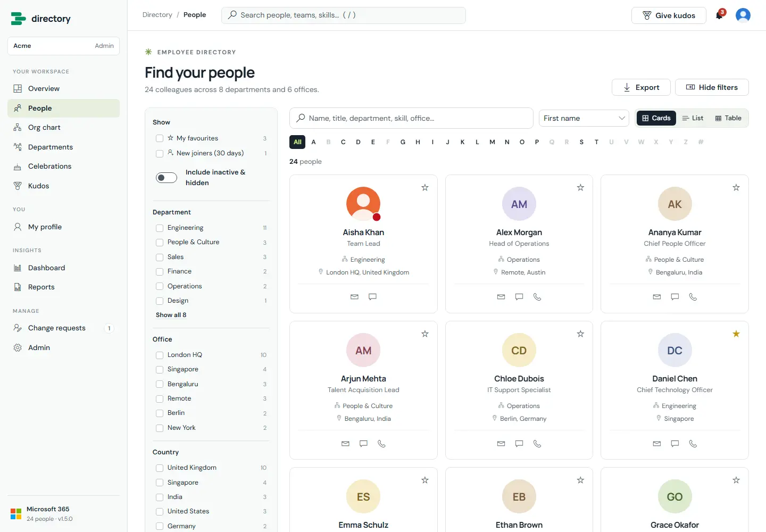Call Ananya Kumar via phone icon
This screenshot has height=532, width=766.
(693, 297)
